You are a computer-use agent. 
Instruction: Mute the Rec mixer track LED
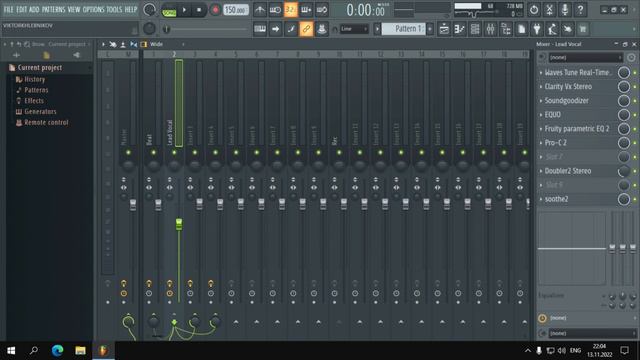(x=339, y=152)
